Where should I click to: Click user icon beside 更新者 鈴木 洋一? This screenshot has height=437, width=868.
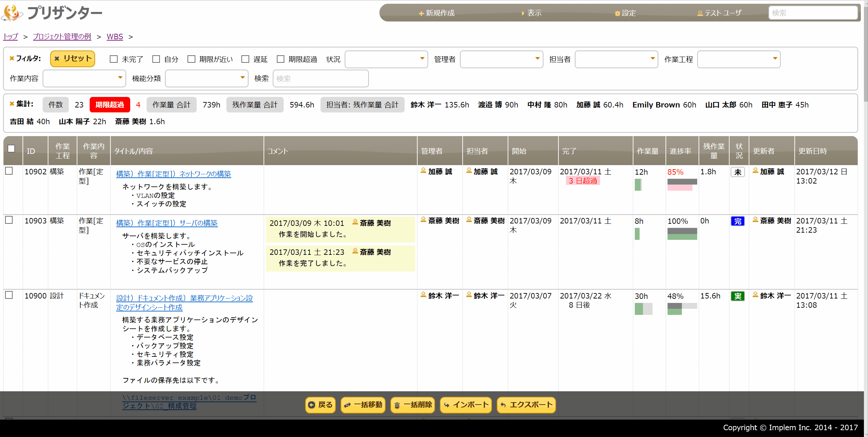click(x=755, y=295)
